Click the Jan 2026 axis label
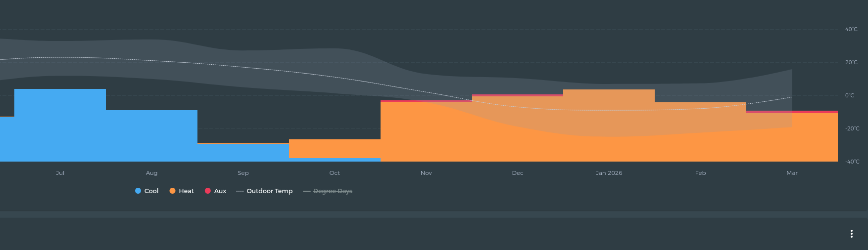This screenshot has width=868, height=250. 609,173
